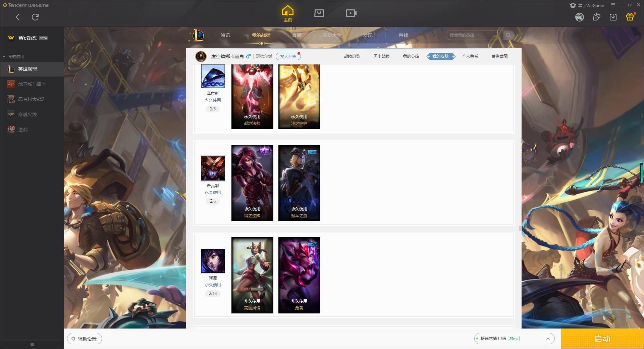644x349 pixels.
Task: Go back with the back arrow icon
Action: pos(18,17)
